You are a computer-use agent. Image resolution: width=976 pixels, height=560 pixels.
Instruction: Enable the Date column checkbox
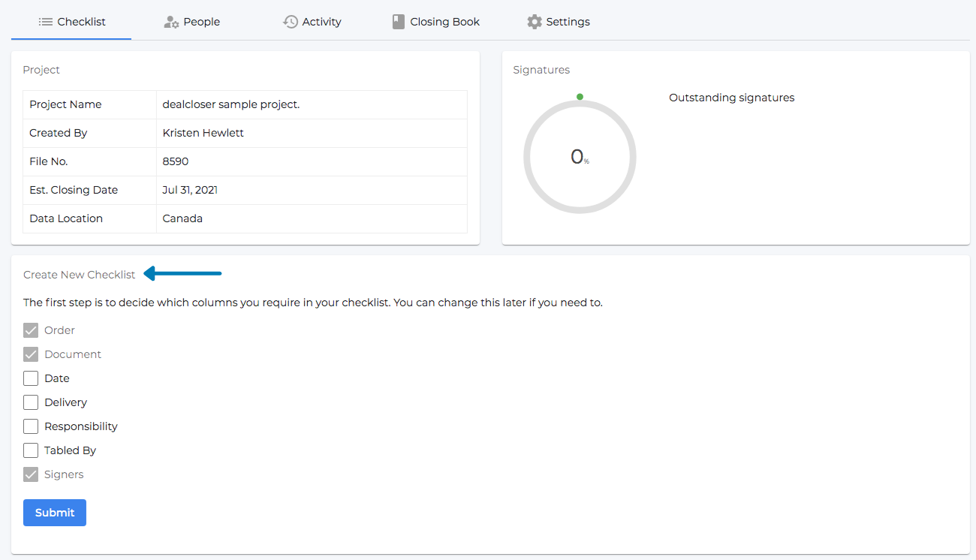(x=31, y=378)
